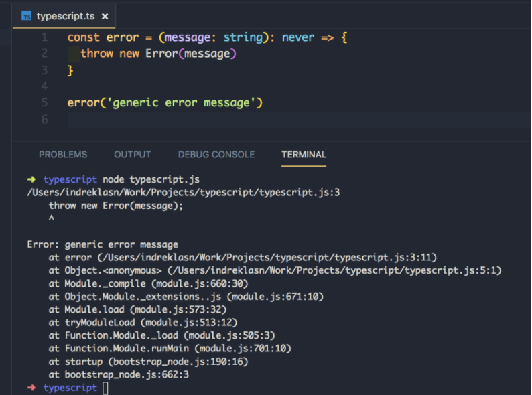Click 'string' type annotation on line 1
532x395 pixels.
pos(243,37)
